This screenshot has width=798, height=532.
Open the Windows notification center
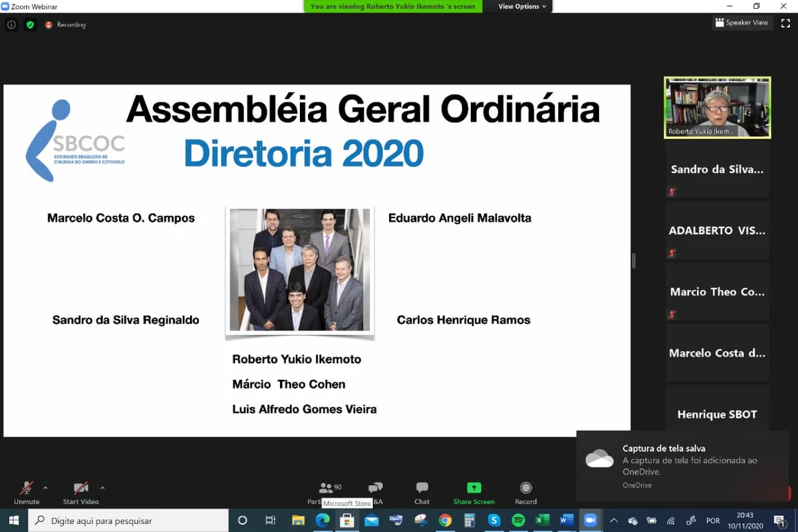[x=779, y=521]
